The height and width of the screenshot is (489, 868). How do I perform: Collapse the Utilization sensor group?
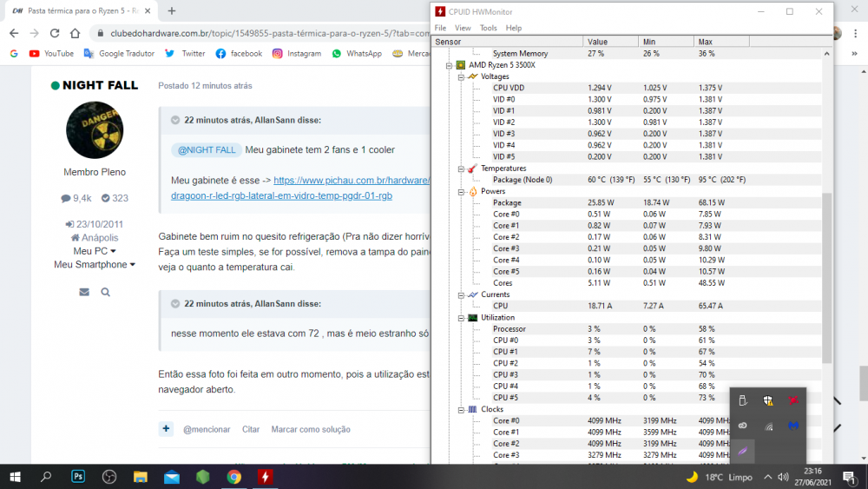(461, 318)
